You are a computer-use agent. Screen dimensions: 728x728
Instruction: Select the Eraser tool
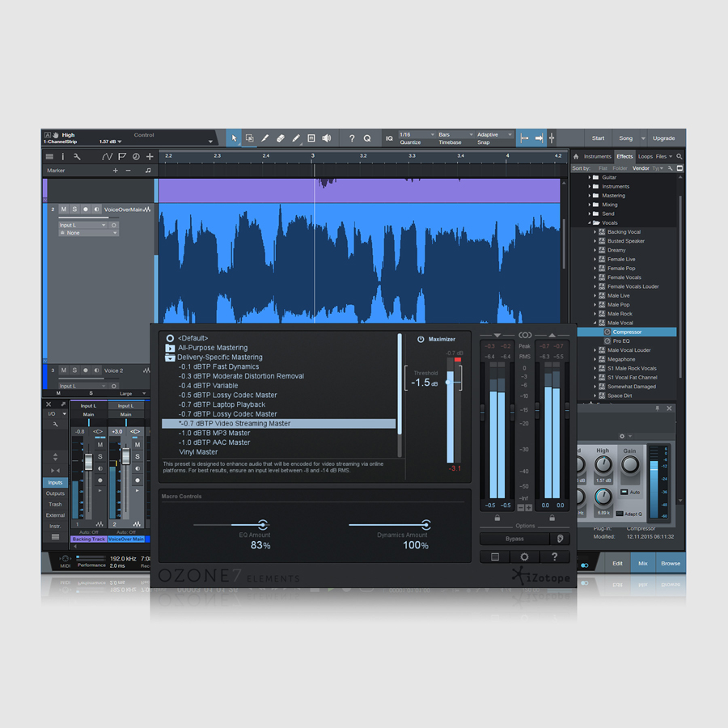281,138
